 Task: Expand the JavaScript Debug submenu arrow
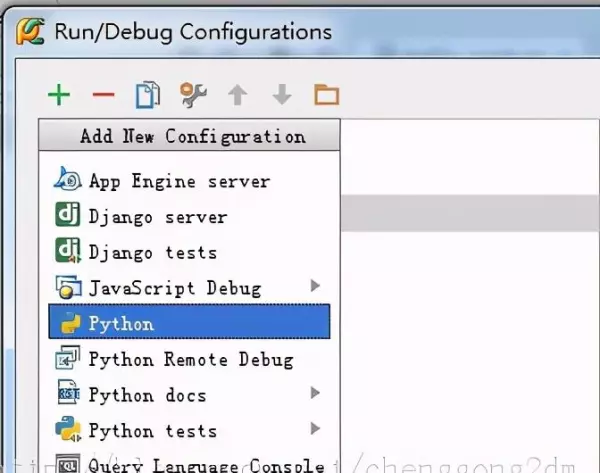click(315, 285)
